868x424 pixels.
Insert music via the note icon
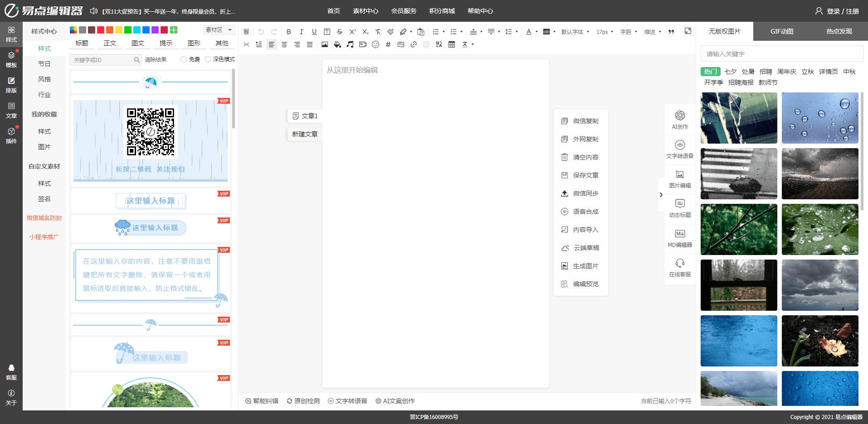(350, 44)
